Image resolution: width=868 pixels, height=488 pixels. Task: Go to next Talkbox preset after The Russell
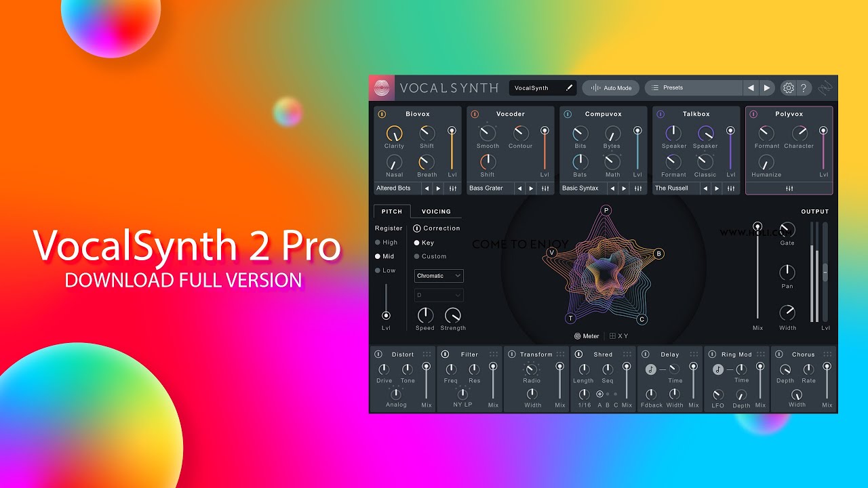717,188
